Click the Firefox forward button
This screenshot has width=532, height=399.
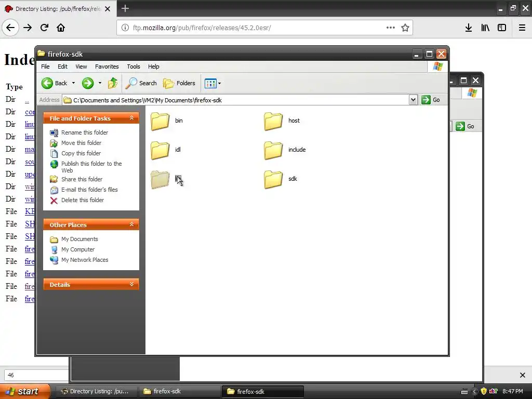(x=28, y=28)
